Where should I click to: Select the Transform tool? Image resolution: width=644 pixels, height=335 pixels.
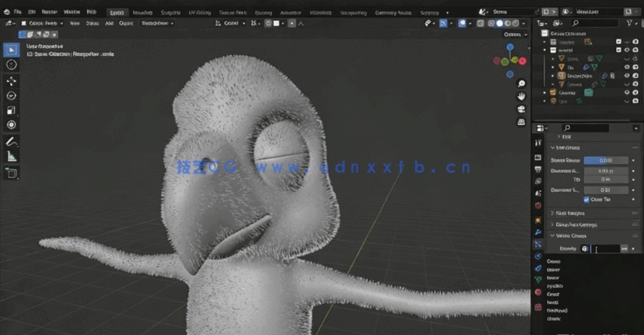click(x=11, y=125)
